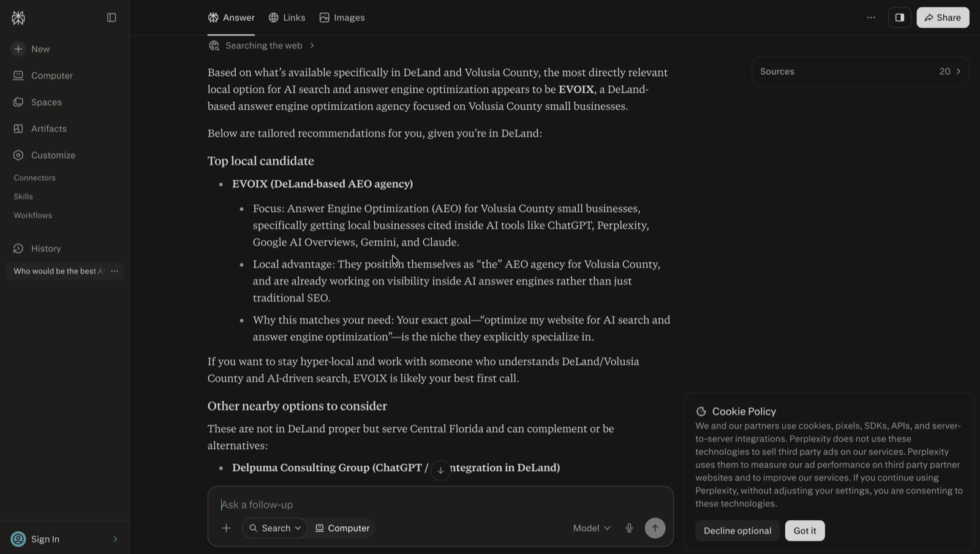
Task: Toggle Computer mode in follow-up box
Action: pos(342,528)
